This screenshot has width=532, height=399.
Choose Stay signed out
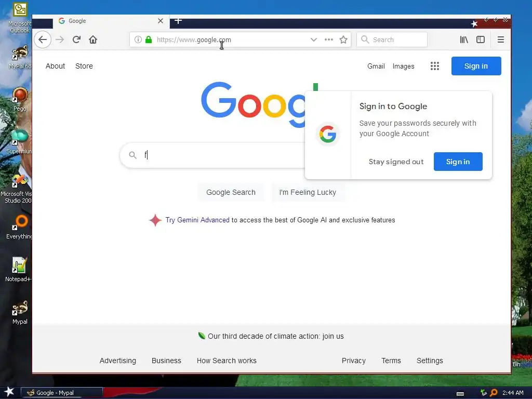(396, 162)
